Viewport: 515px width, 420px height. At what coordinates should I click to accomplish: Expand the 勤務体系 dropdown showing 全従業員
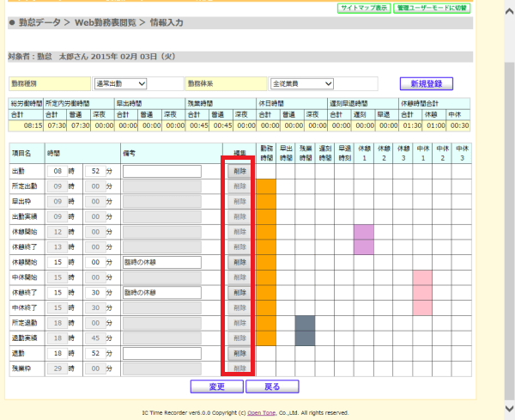point(301,83)
